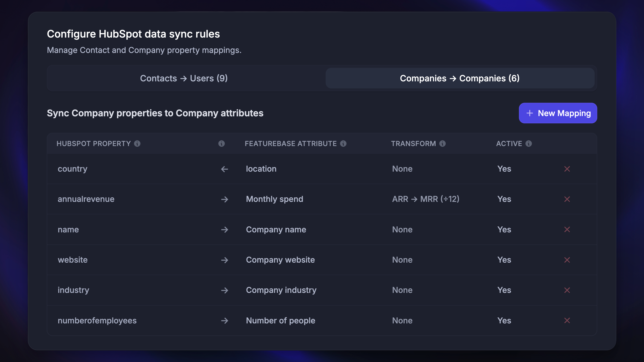This screenshot has width=644, height=362.
Task: Click the New Mapping button
Action: point(558,113)
